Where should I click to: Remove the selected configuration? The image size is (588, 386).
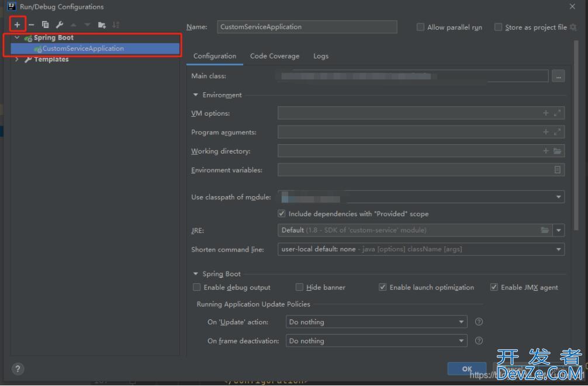tap(32, 25)
